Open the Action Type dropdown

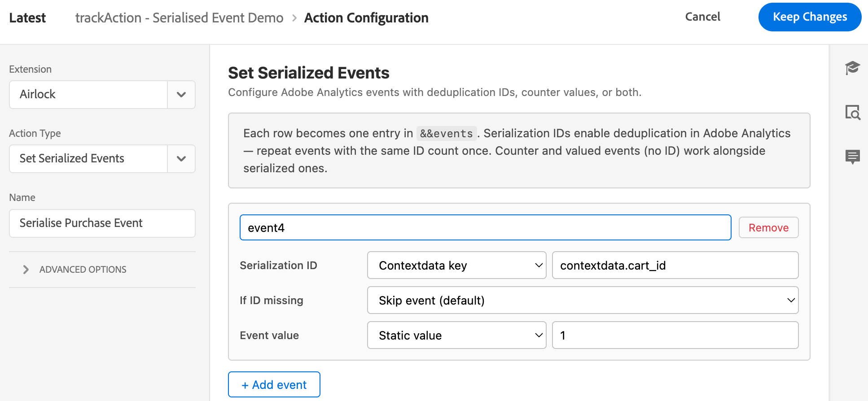tap(102, 159)
